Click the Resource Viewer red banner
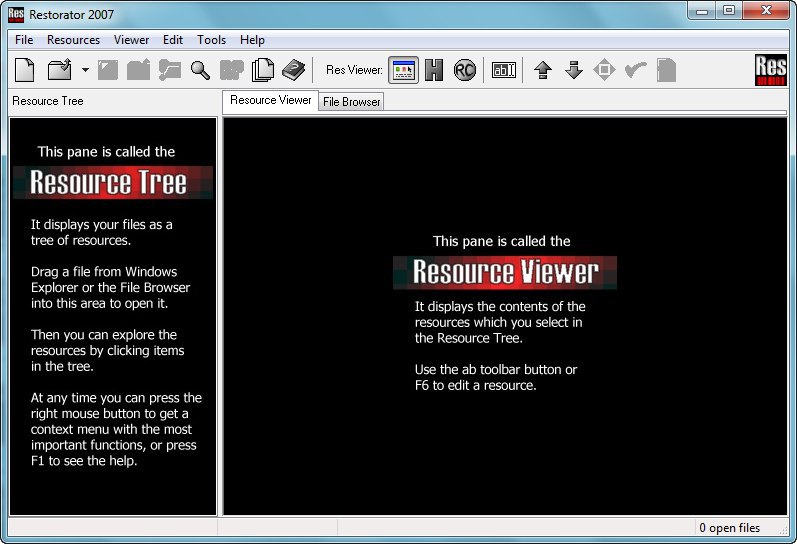The height and width of the screenshot is (544, 797). click(505, 273)
